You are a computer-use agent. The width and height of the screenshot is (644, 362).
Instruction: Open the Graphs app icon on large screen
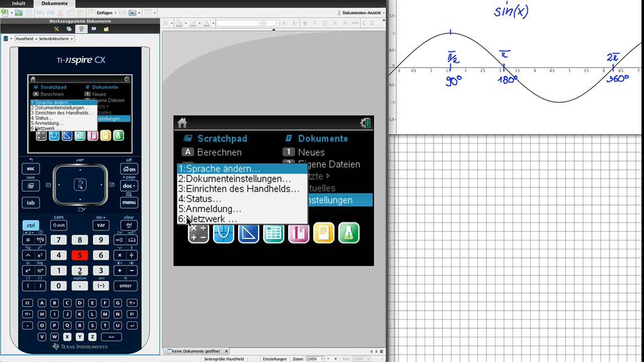tap(224, 233)
